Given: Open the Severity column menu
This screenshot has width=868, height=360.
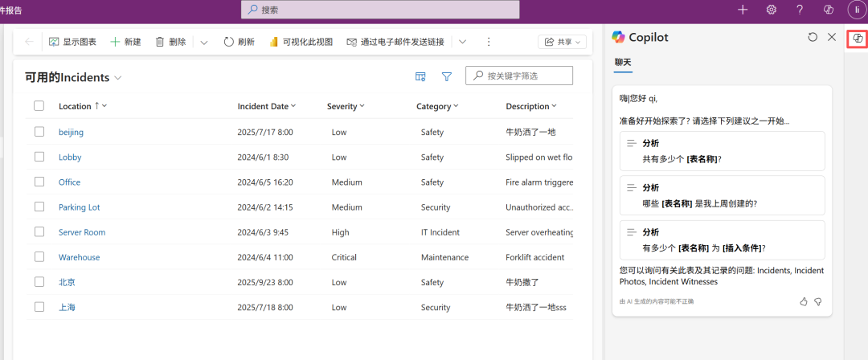Looking at the screenshot, I should [346, 106].
